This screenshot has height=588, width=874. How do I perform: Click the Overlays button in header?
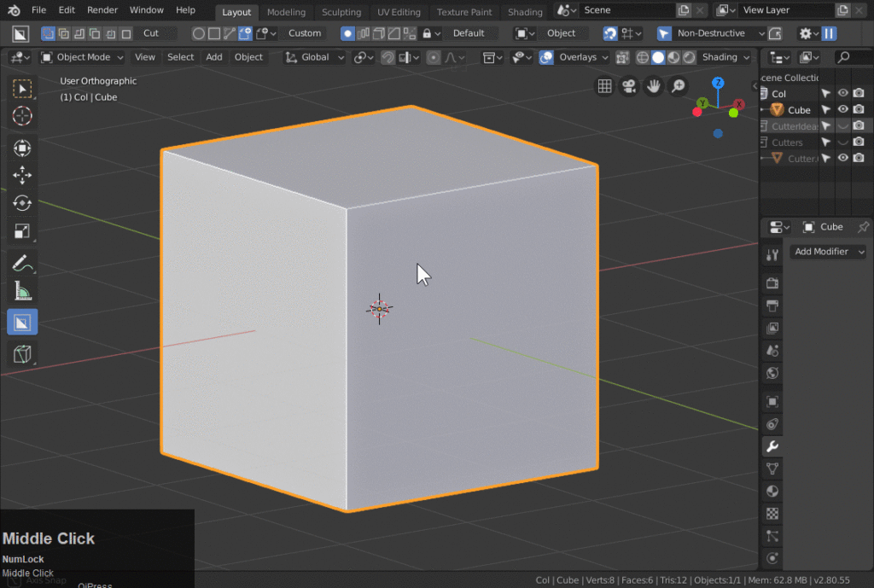point(578,57)
